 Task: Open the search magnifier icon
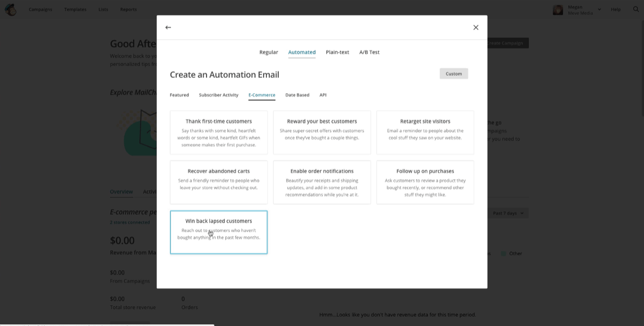(636, 9)
